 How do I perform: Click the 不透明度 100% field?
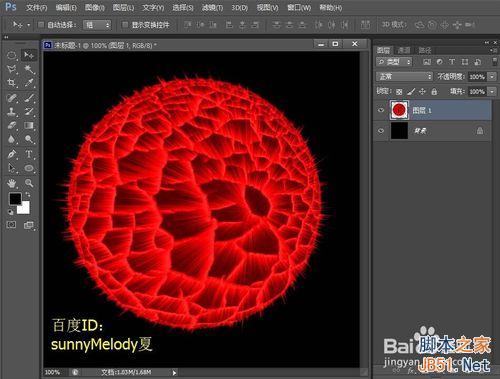477,77
